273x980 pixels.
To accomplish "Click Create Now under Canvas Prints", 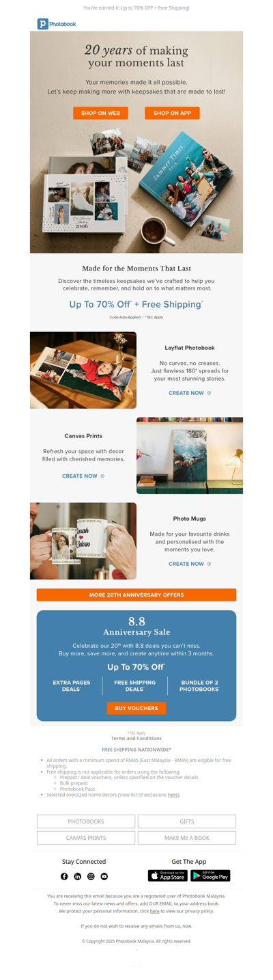I will point(83,476).
